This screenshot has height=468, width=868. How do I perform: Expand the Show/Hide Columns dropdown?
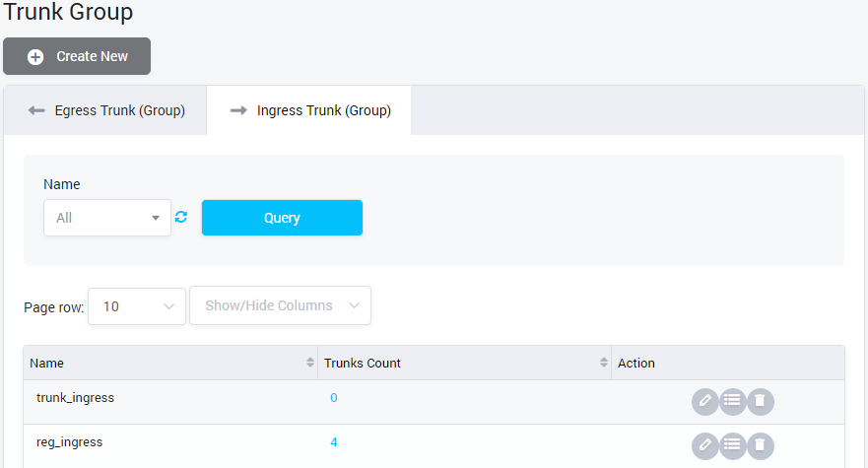(x=280, y=305)
